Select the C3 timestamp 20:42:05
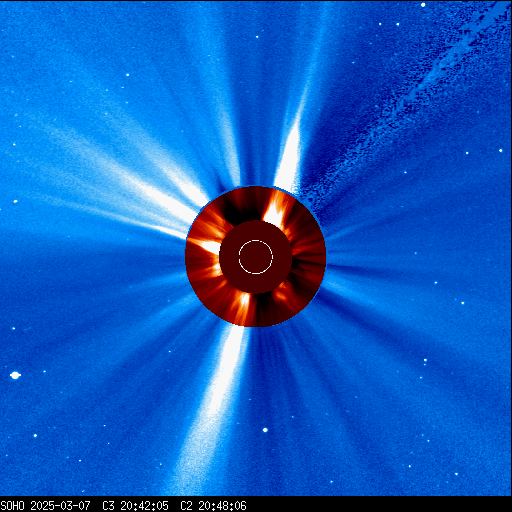This screenshot has height=512, width=512. tap(144, 506)
